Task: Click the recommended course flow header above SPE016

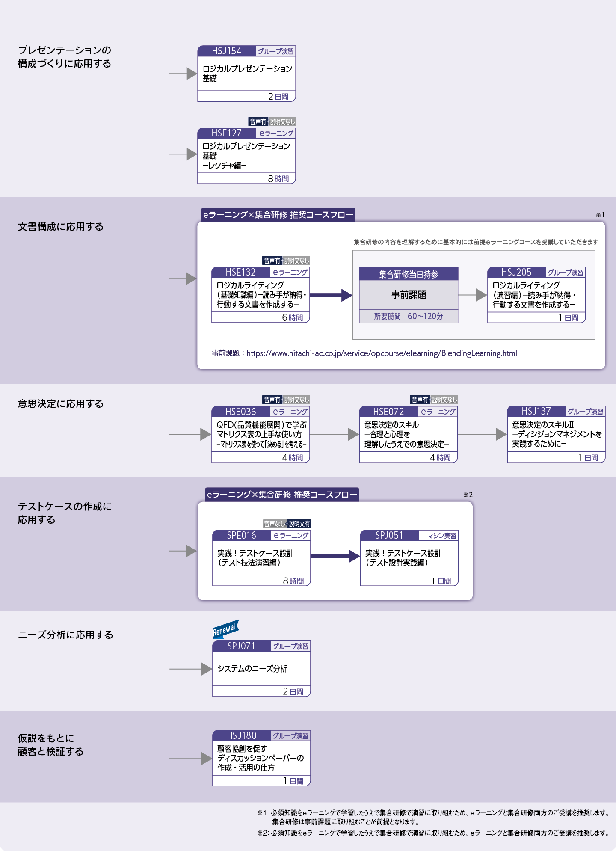Action: click(x=282, y=495)
